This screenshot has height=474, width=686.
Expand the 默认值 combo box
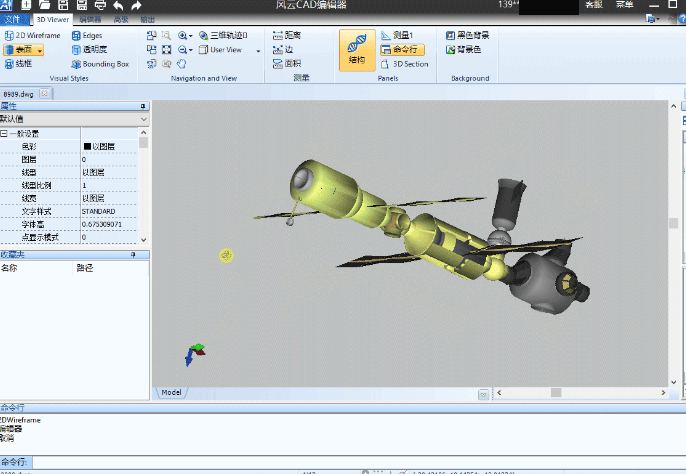[144, 118]
